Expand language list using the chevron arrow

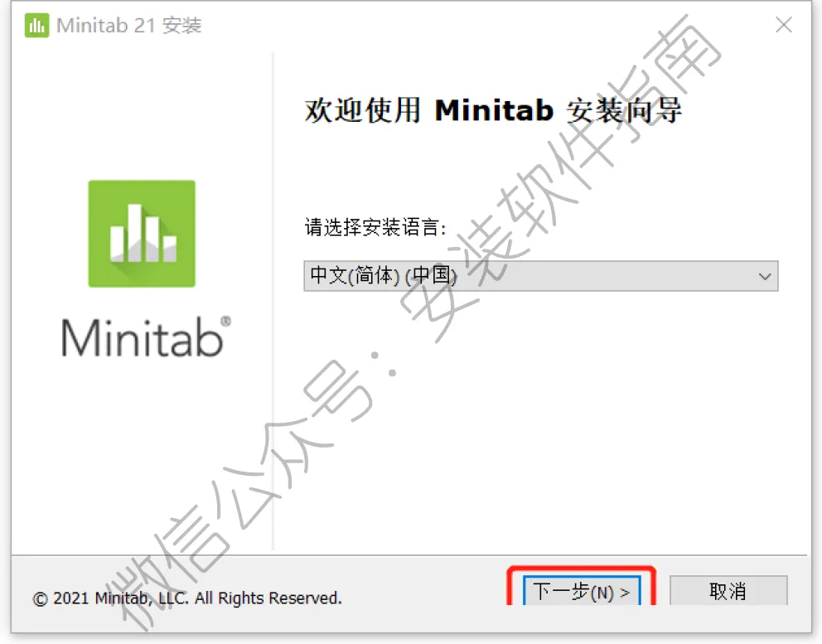765,276
